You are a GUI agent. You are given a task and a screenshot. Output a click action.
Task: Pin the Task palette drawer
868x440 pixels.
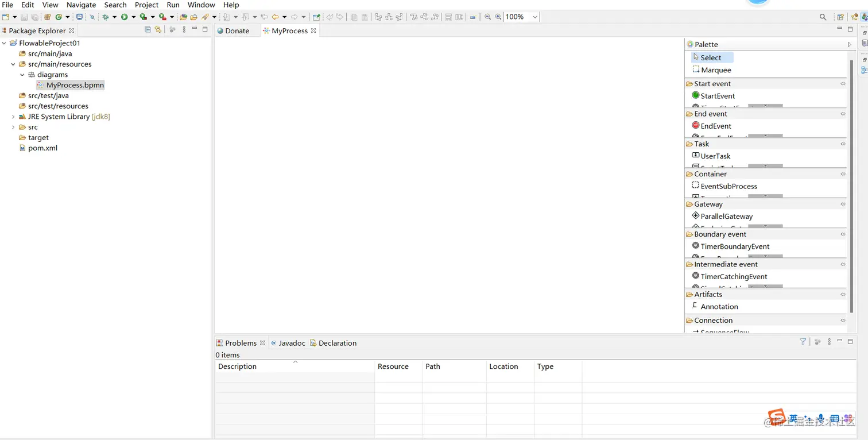pyautogui.click(x=843, y=144)
